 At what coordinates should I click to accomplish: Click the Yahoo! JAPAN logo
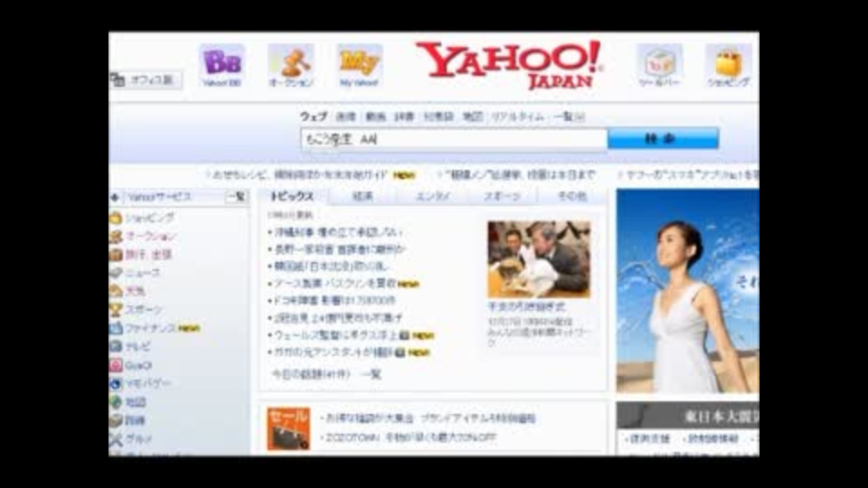[x=509, y=65]
